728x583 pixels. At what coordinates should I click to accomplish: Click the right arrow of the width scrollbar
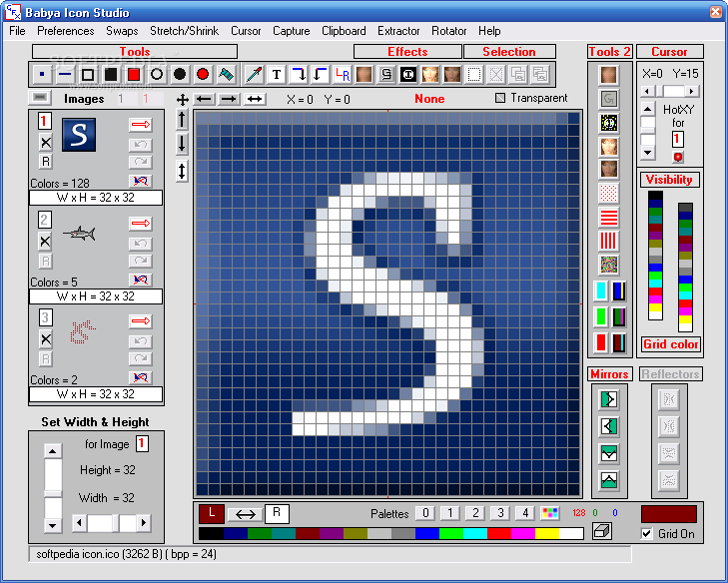[x=144, y=523]
